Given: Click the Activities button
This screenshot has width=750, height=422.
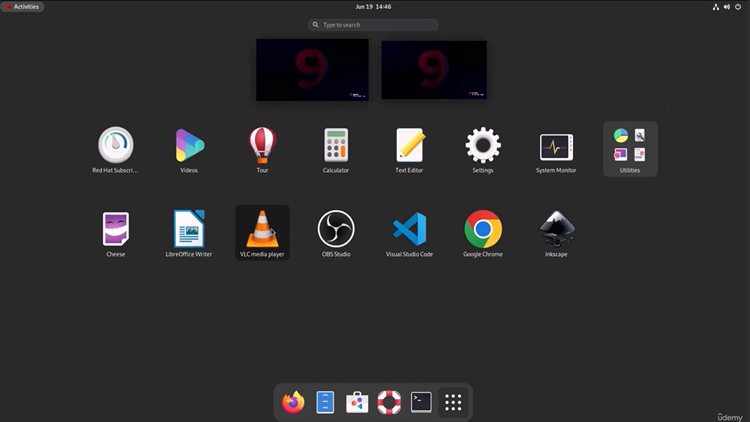Looking at the screenshot, I should (x=22, y=7).
